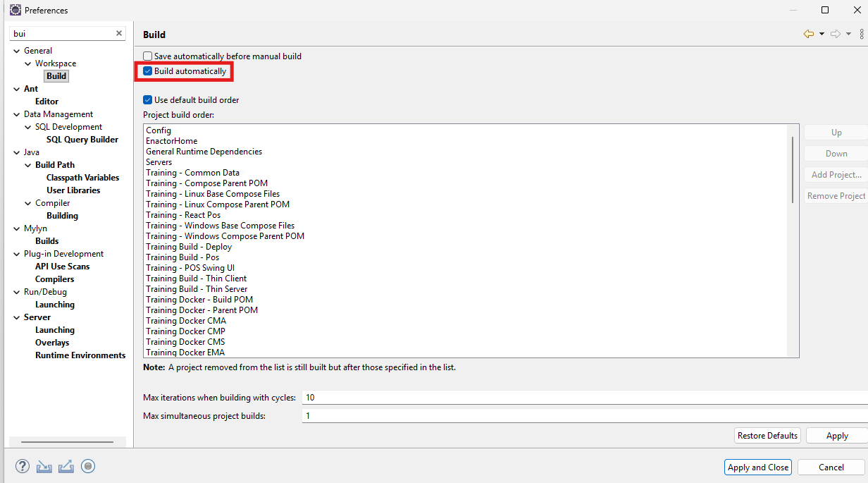Viewport: 868px width, 483px height.
Task: Click the Export preferences icon
Action: [66, 466]
